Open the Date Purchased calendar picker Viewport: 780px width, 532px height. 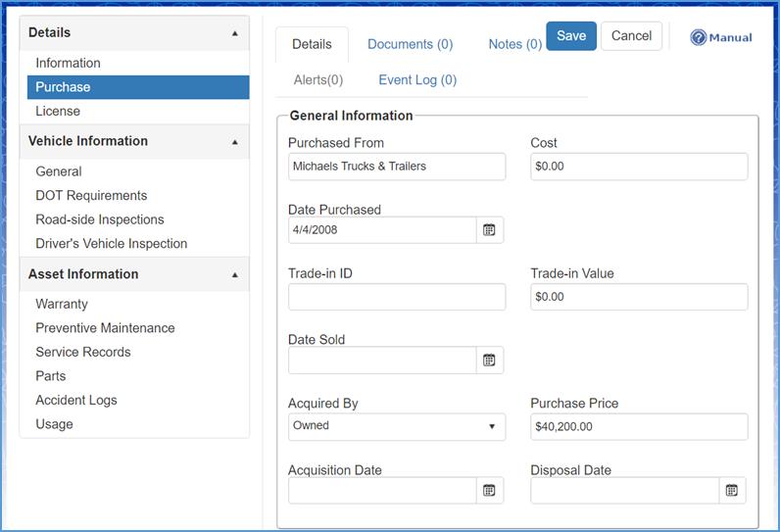click(x=489, y=230)
